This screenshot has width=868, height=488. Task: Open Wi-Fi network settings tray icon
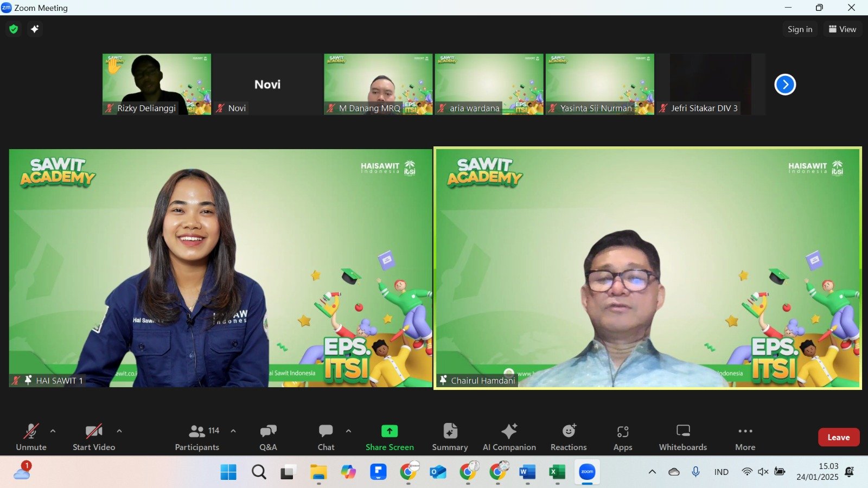(747, 472)
